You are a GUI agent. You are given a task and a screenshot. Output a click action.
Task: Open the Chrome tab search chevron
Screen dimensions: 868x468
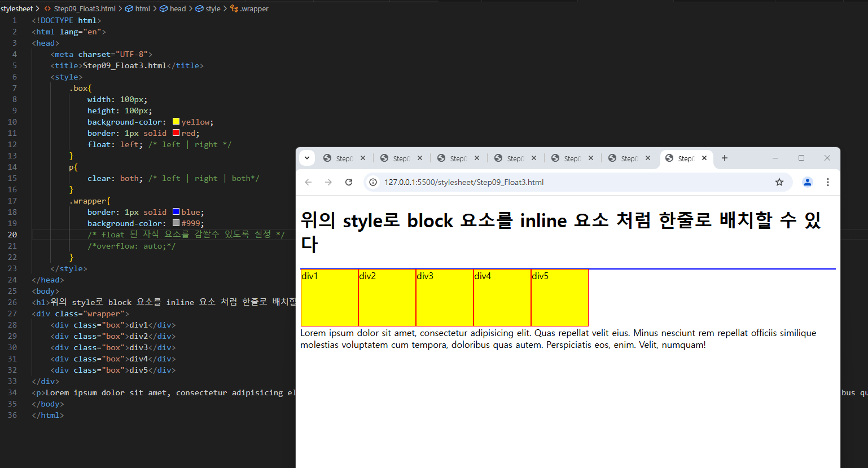point(307,158)
